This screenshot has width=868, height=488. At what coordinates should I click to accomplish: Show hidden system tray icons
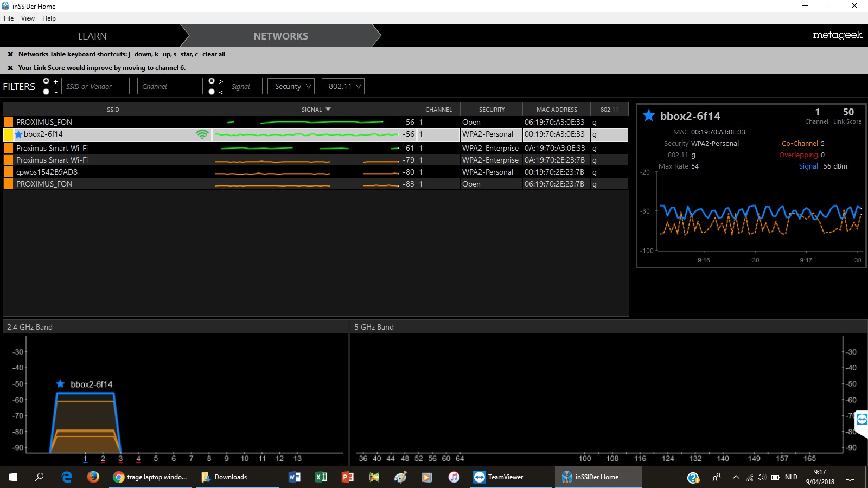736,477
